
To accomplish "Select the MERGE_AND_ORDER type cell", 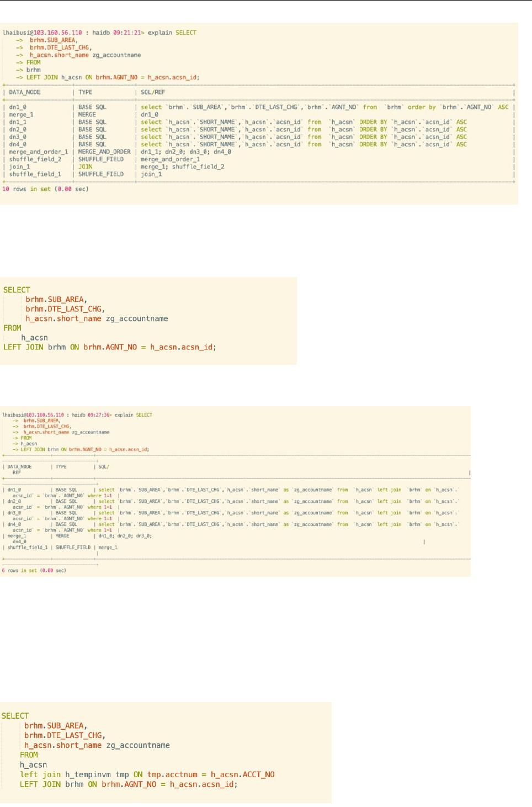I will (x=104, y=152).
